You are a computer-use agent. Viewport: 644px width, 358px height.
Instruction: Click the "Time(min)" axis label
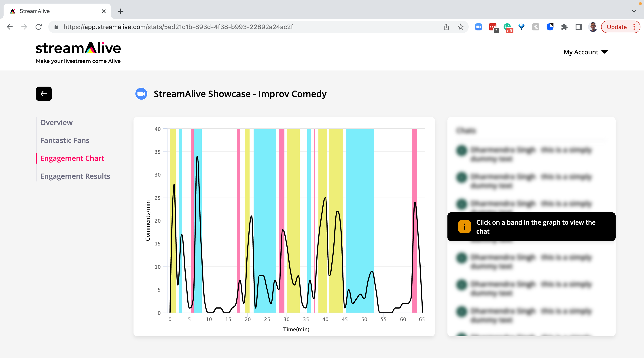coord(296,329)
